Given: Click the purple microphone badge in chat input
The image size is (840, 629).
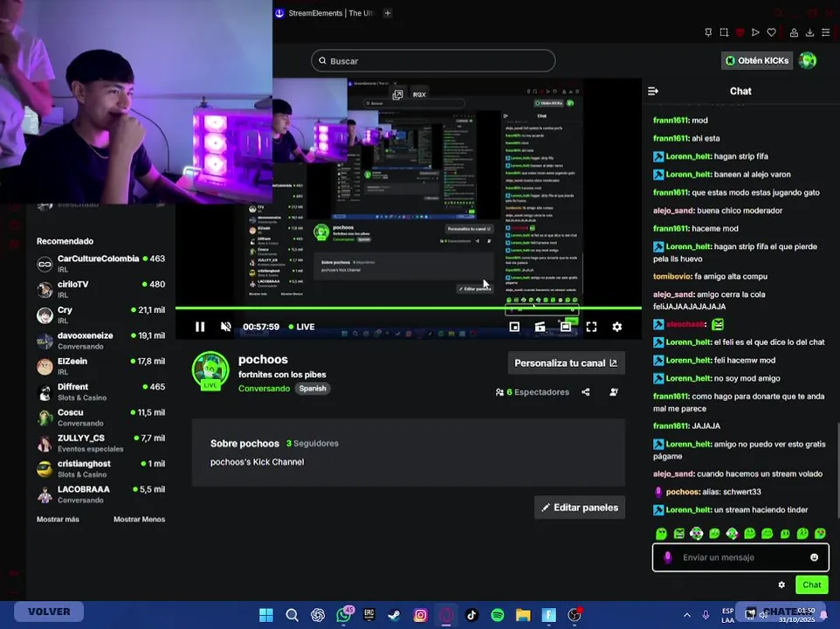Looking at the screenshot, I should [668, 557].
